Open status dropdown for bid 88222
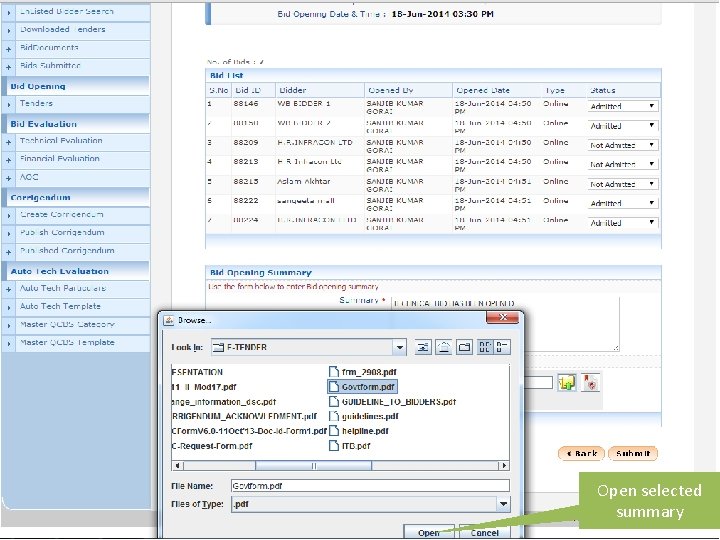720x540 pixels. pos(623,203)
